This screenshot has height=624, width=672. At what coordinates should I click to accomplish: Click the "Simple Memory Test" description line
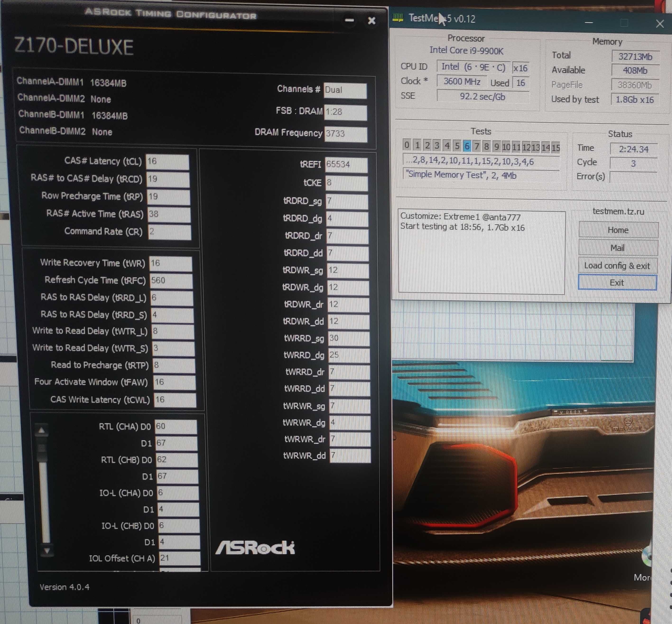[481, 175]
